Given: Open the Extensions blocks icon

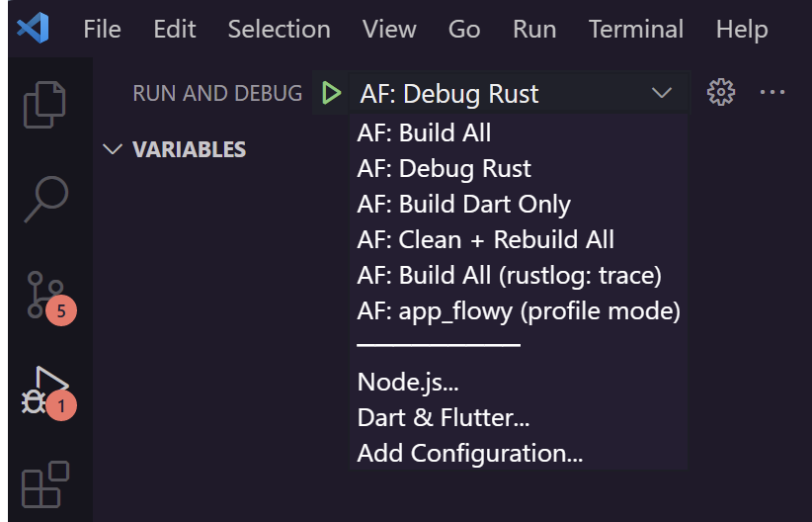Looking at the screenshot, I should [45, 484].
